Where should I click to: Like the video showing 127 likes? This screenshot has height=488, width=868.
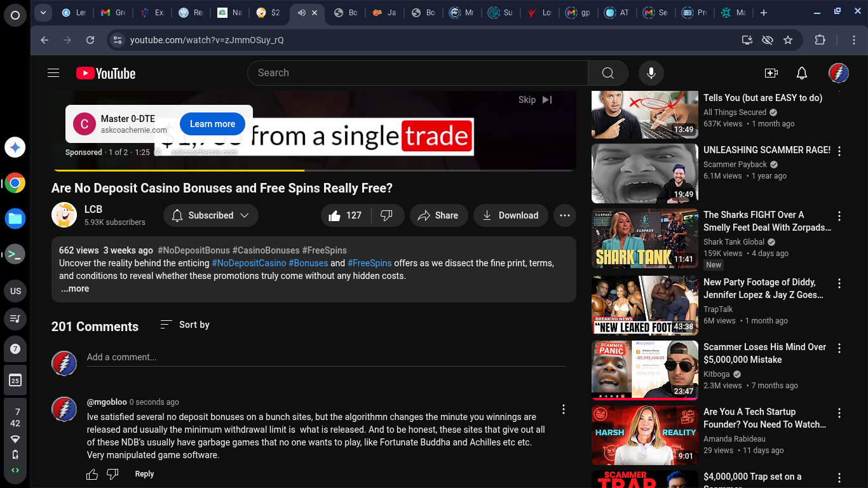[x=345, y=215]
